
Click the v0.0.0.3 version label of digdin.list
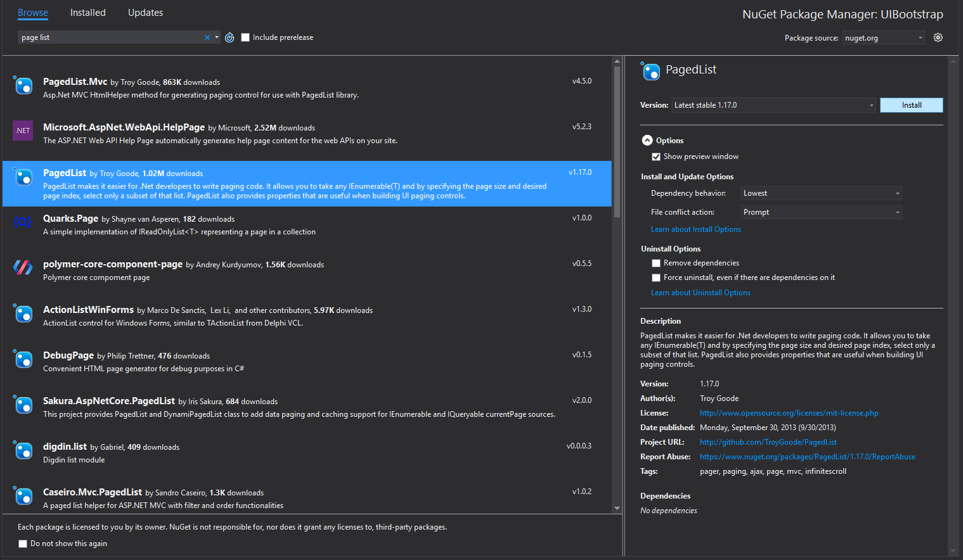(579, 446)
